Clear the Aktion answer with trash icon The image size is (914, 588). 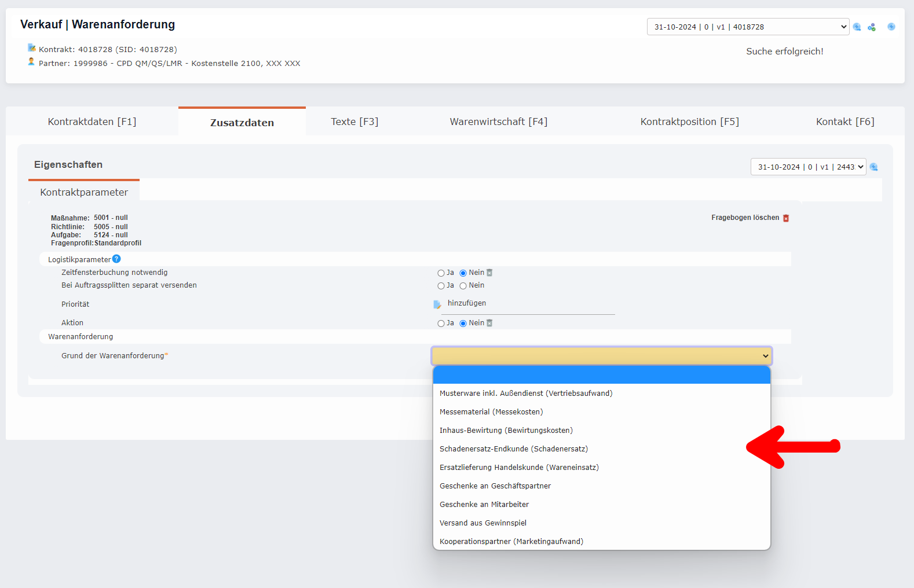pyautogui.click(x=489, y=323)
